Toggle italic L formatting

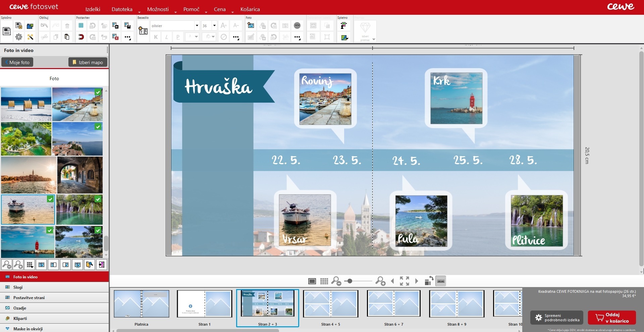click(167, 37)
